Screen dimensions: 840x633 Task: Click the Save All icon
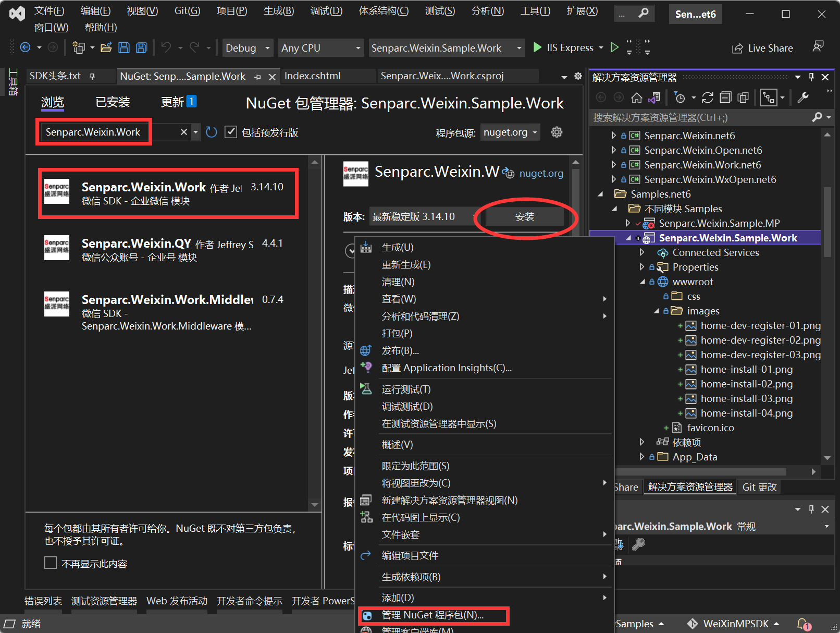[141, 47]
